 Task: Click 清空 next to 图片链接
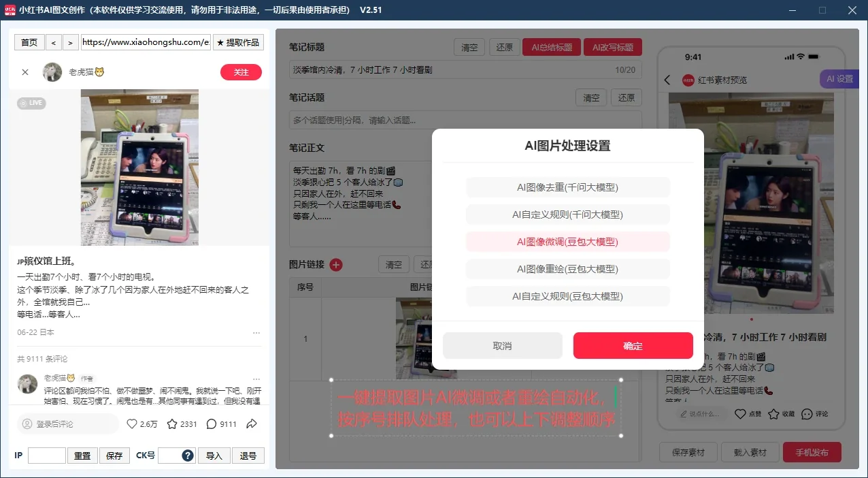(394, 265)
